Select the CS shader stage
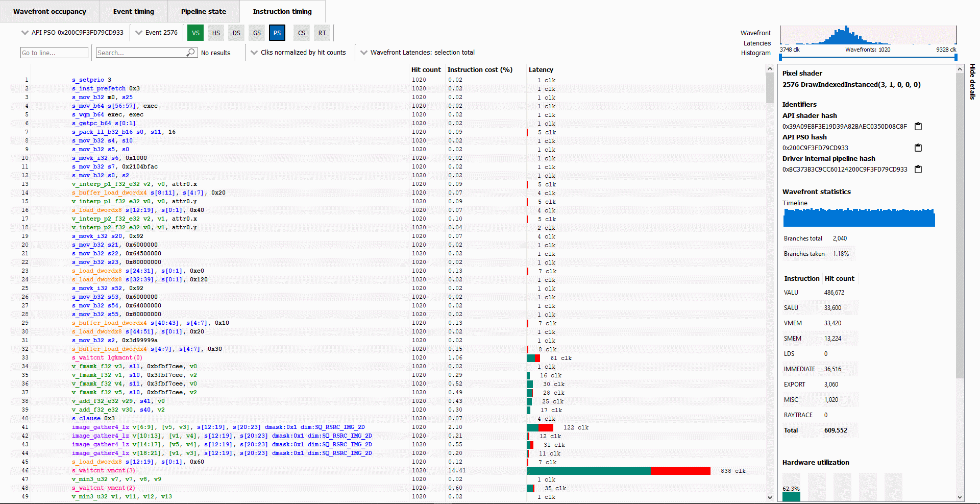The width and height of the screenshot is (980, 504). coord(302,33)
